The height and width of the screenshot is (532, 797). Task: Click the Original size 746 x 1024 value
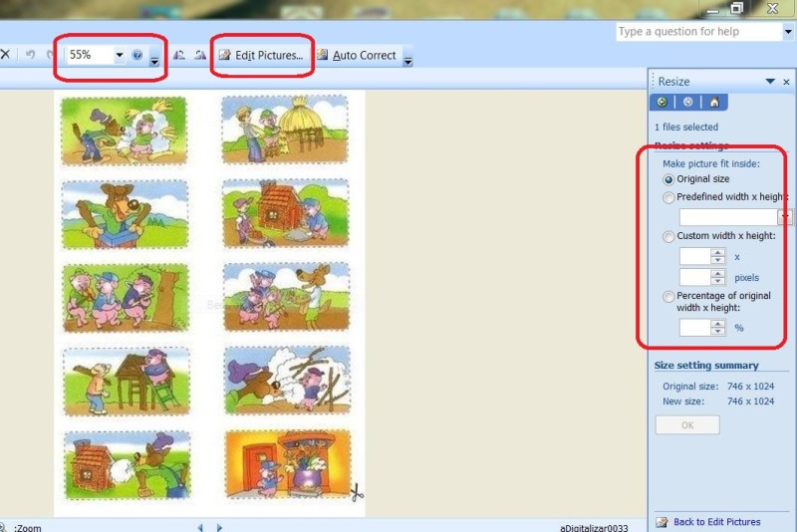click(750, 387)
